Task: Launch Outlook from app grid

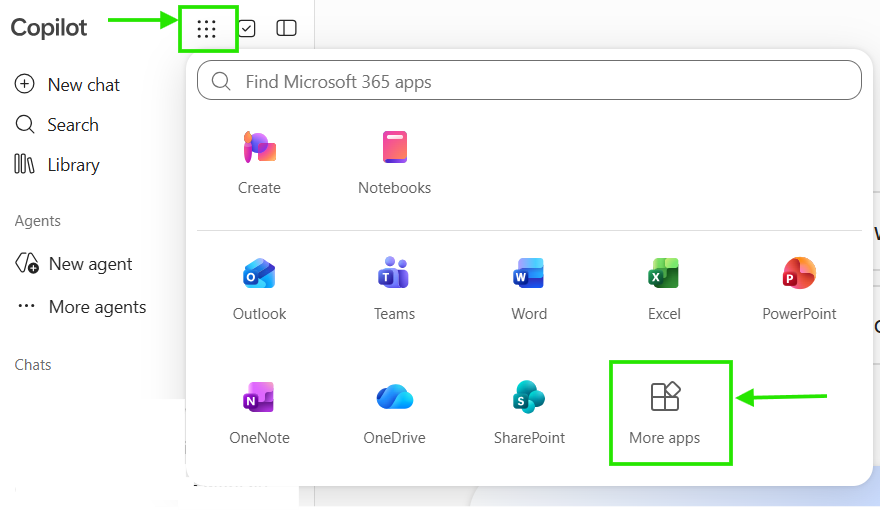Action: [259, 289]
